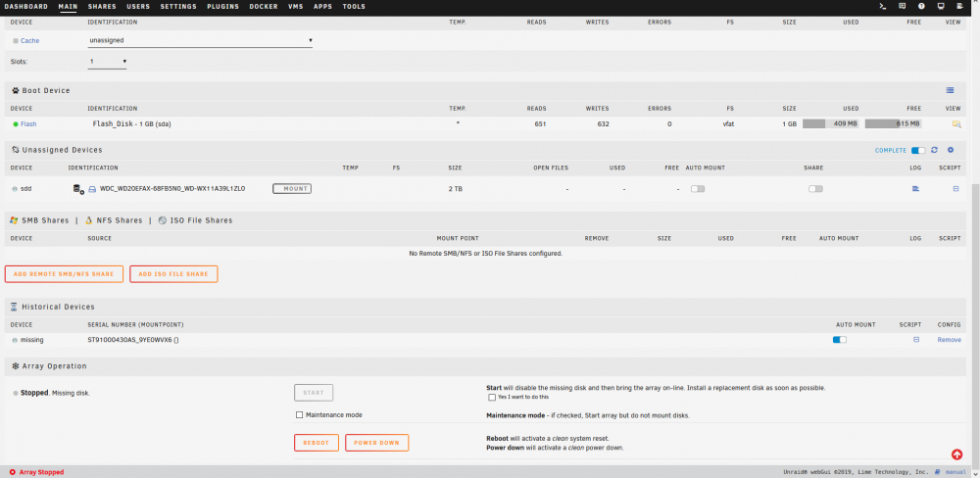980x478 pixels.
Task: Select the Main tab
Action: point(69,7)
